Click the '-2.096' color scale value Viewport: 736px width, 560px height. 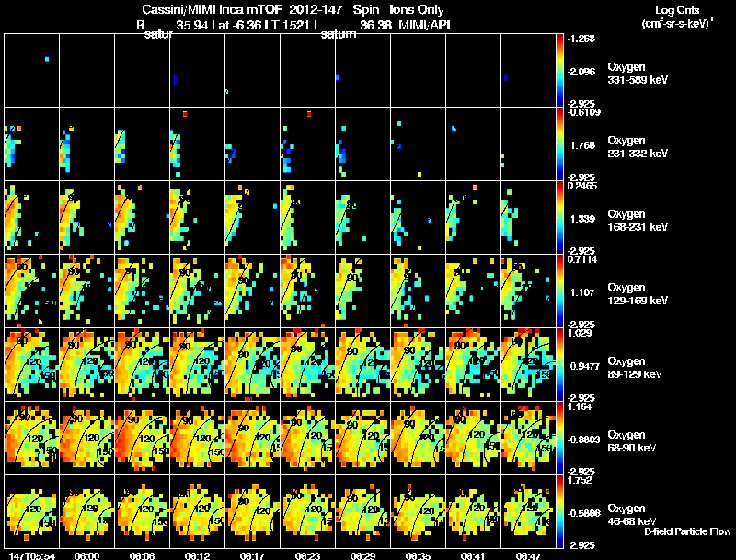(x=581, y=72)
